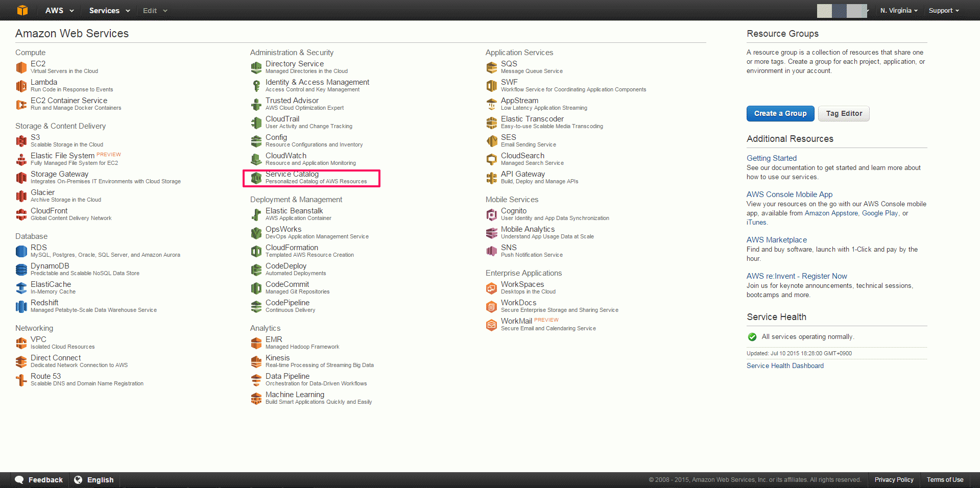Click the CloudTrail icon
The height and width of the screenshot is (488, 980).
pos(256,123)
